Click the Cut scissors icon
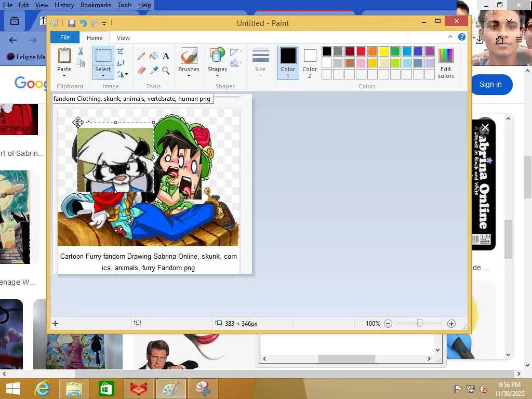Viewport: 532px width, 399px height. 81,51
